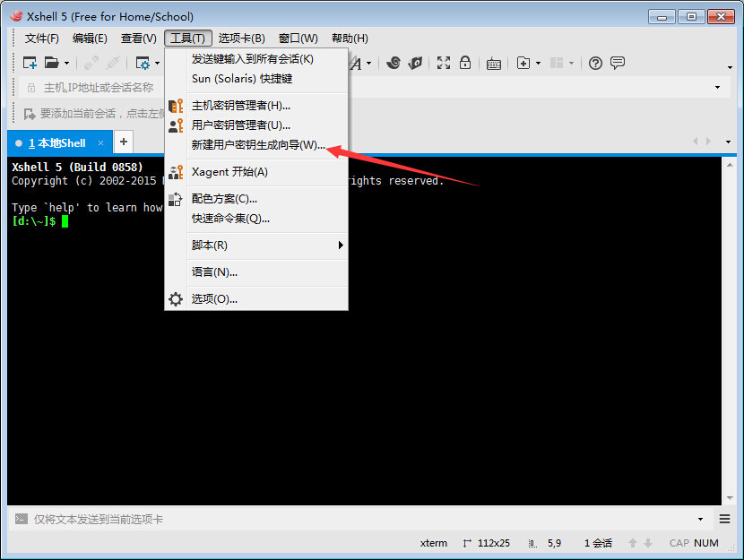Image resolution: width=744 pixels, height=560 pixels.
Task: Expand the open folder dropdown arrow
Action: (66, 63)
